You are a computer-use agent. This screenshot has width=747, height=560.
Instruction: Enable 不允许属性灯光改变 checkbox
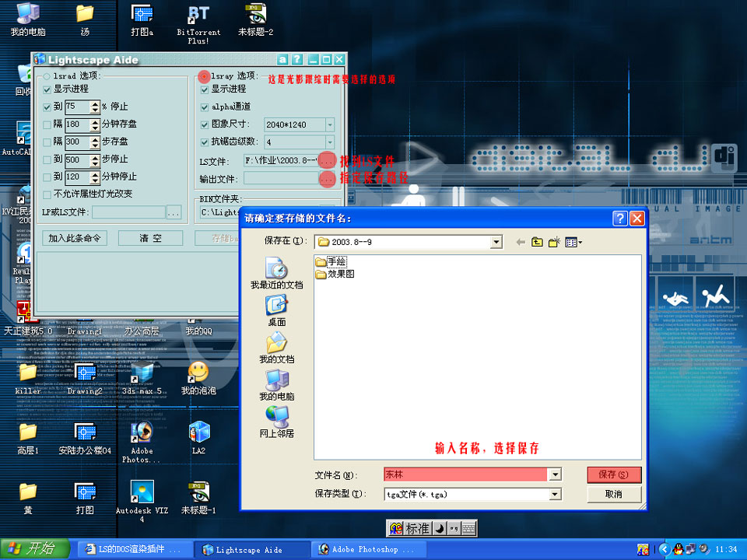pos(47,194)
